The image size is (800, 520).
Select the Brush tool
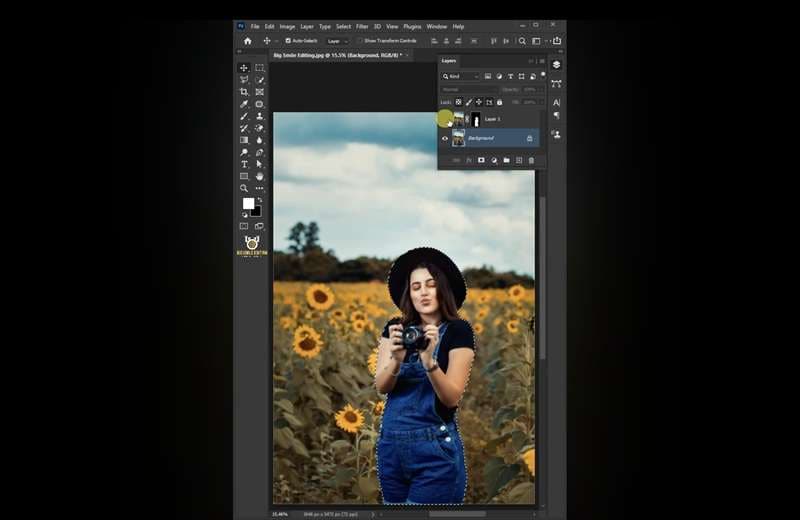(x=244, y=116)
